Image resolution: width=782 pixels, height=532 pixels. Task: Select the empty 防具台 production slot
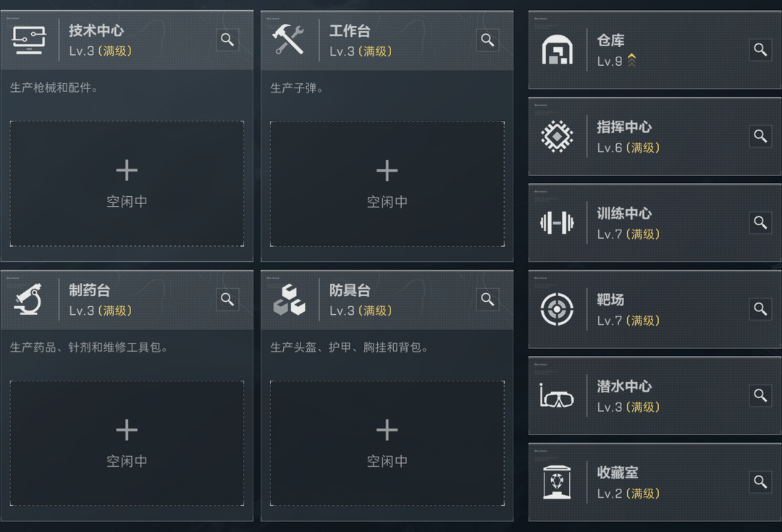tap(387, 443)
